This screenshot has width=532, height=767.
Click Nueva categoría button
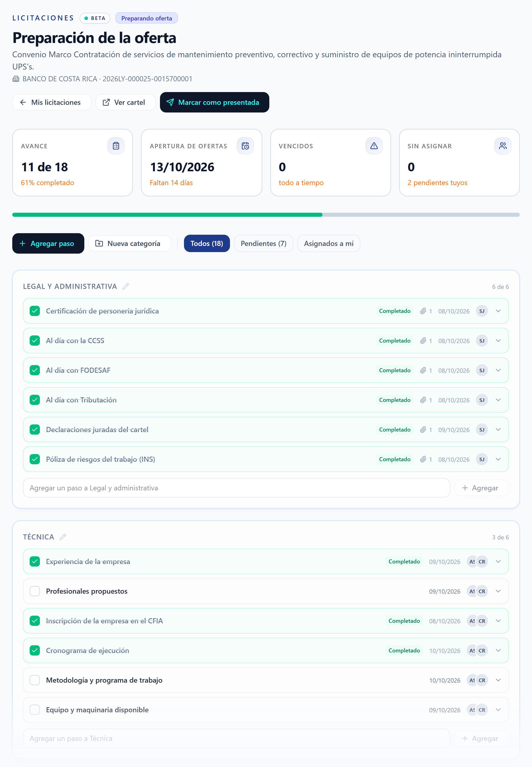[129, 243]
